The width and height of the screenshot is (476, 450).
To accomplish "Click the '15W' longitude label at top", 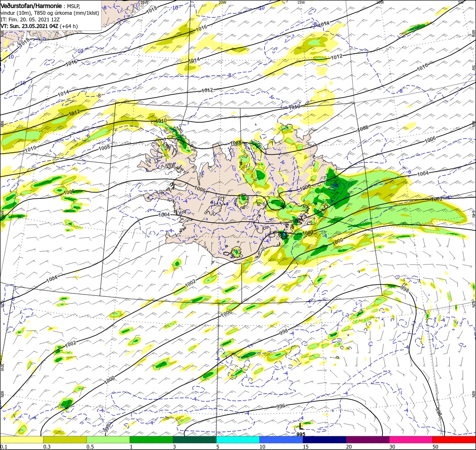I will coord(301,2).
